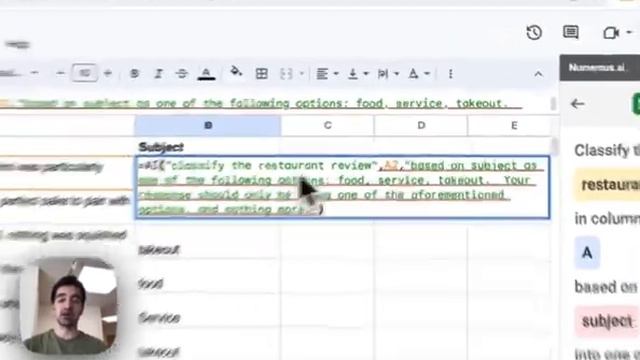Expand the merge cells options arrow
The height and width of the screenshot is (360, 640).
[x=302, y=74]
